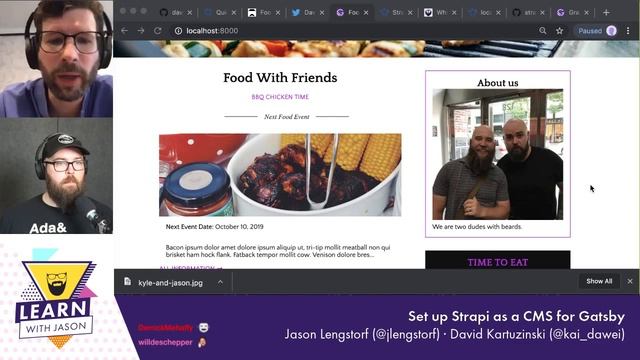Click the Bacon ipsum paragraph text

coord(278,251)
